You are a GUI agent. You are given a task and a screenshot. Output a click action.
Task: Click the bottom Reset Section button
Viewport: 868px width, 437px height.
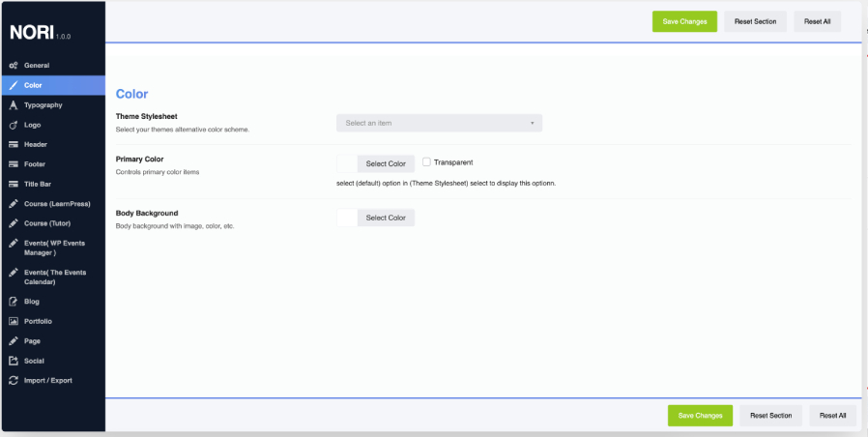click(770, 416)
